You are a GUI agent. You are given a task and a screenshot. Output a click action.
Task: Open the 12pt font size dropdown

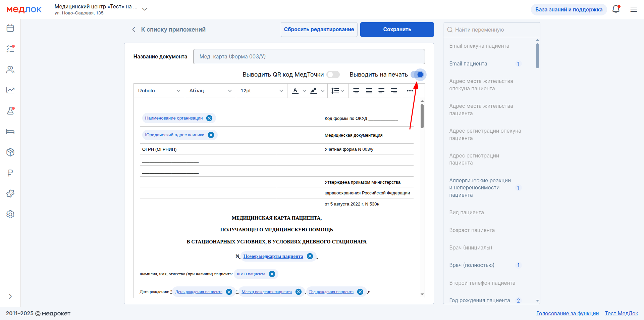[262, 91]
